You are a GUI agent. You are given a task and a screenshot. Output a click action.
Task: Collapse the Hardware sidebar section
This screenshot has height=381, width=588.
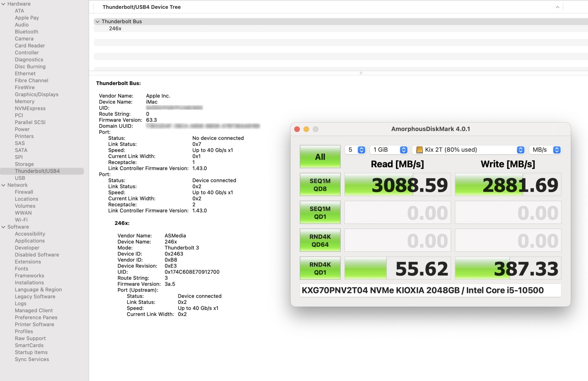(3, 4)
